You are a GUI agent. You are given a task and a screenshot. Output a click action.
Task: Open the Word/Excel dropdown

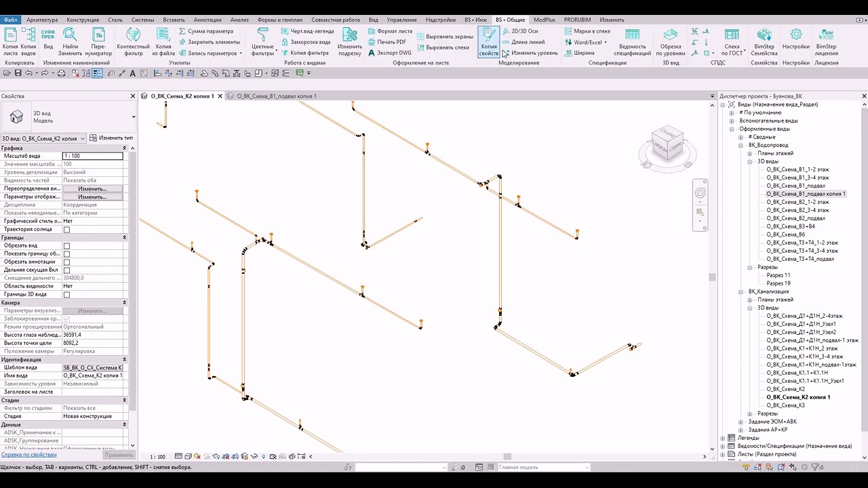[587, 42]
